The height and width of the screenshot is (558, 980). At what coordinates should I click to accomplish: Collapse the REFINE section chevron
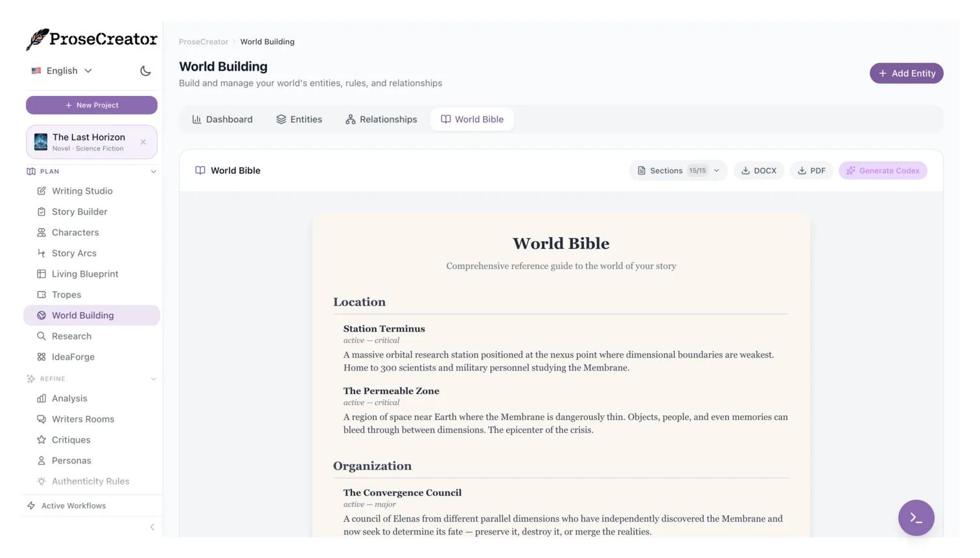(154, 379)
